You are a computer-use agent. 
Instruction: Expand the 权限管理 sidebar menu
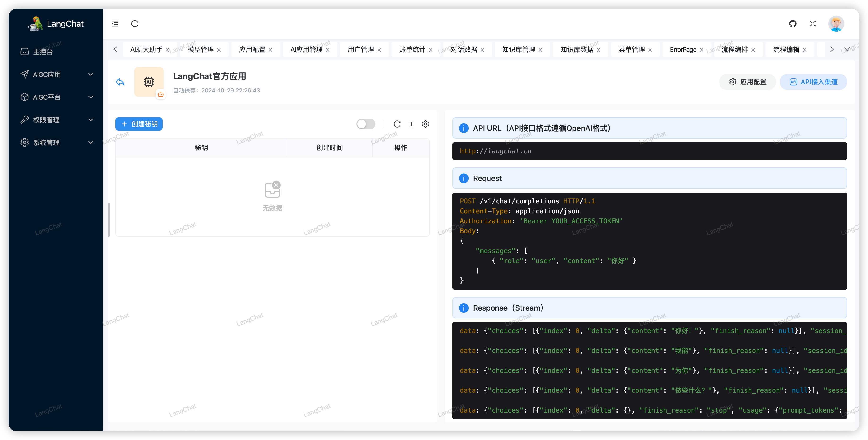[56, 120]
